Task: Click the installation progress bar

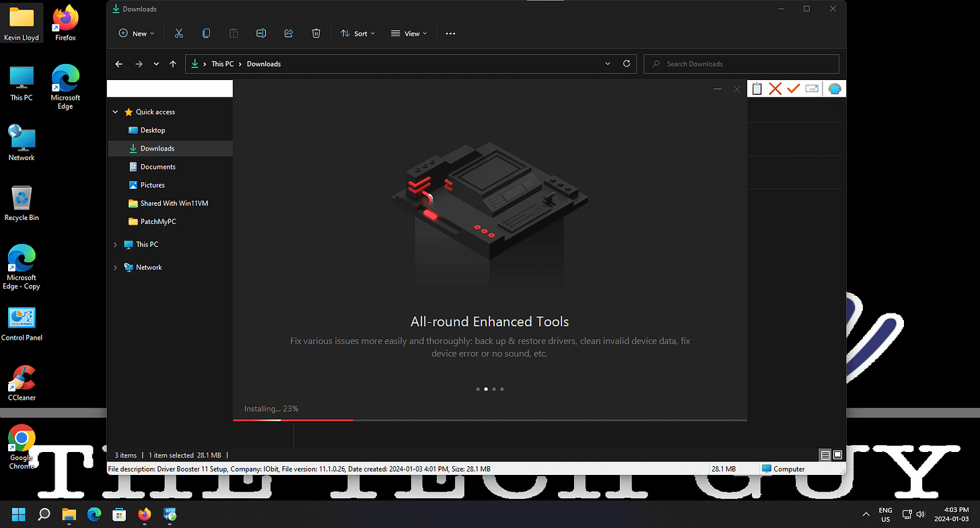Action: coord(490,420)
